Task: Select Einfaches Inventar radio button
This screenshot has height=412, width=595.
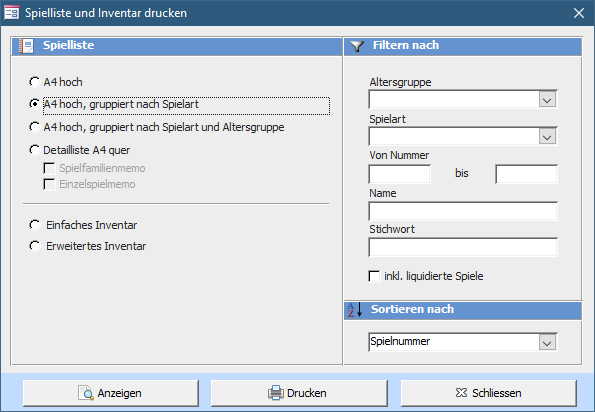Action: click(x=35, y=225)
